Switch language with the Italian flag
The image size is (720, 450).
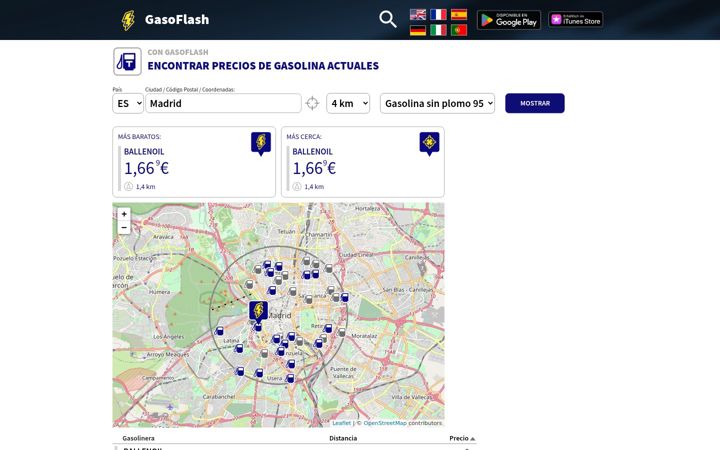[438, 30]
